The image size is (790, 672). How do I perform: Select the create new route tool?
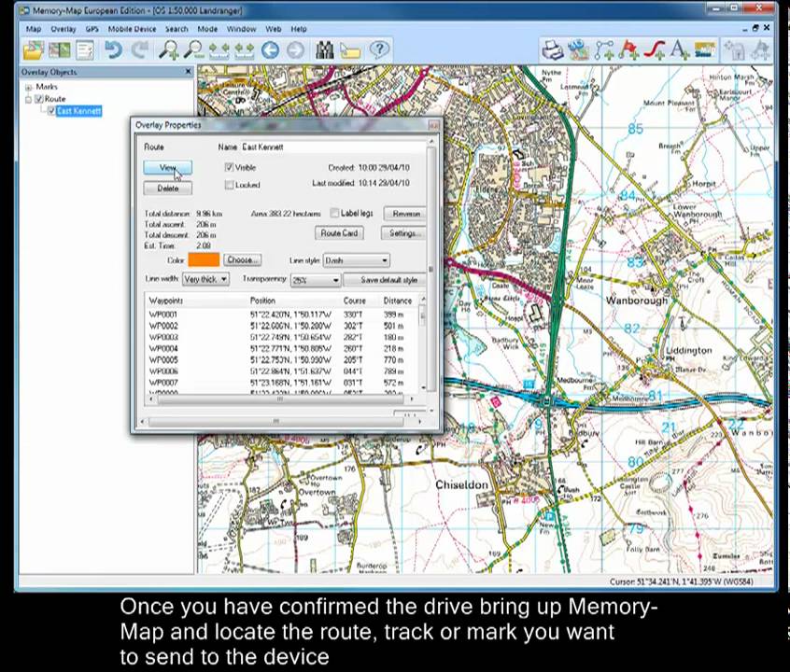pyautogui.click(x=604, y=49)
